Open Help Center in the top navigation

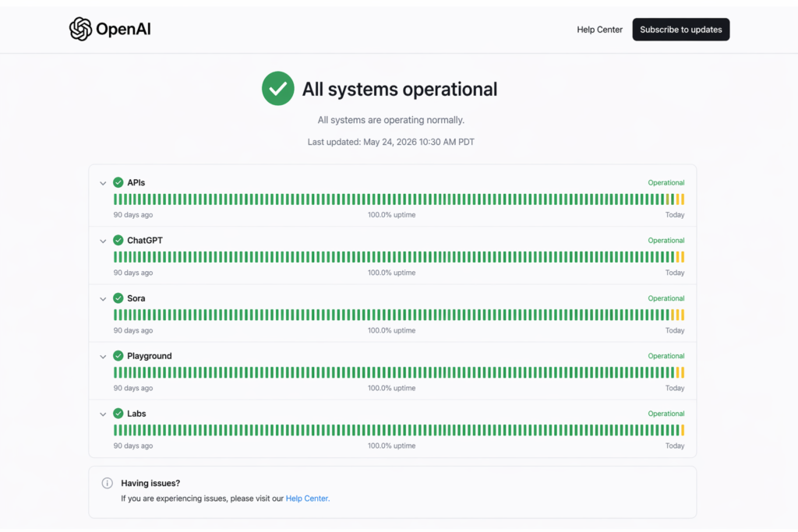(x=599, y=30)
